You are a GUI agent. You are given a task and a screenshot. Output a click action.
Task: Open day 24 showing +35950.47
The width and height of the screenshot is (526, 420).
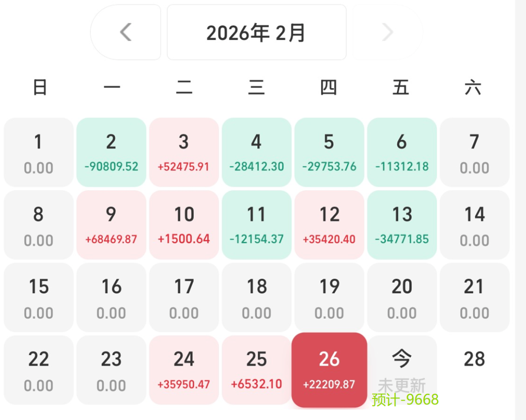point(184,370)
